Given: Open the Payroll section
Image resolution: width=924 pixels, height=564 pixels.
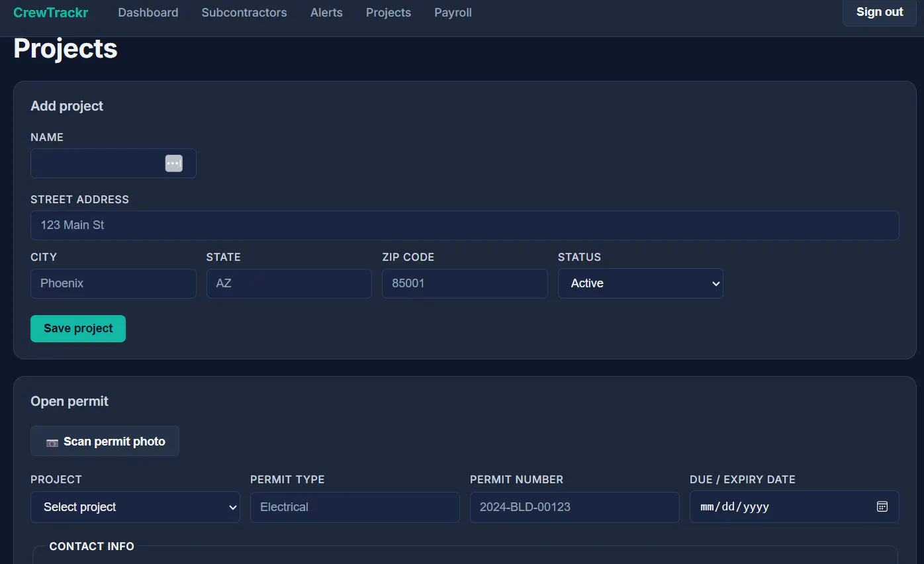Looking at the screenshot, I should click(453, 13).
